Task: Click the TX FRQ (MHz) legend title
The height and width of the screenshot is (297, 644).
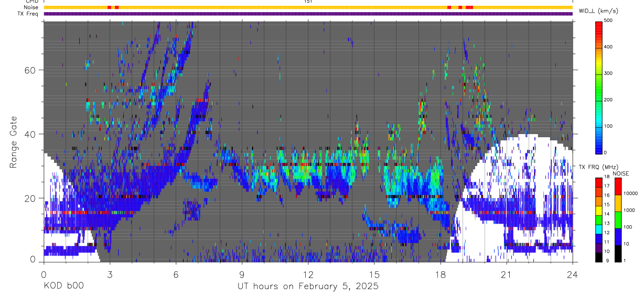Action: coord(597,167)
